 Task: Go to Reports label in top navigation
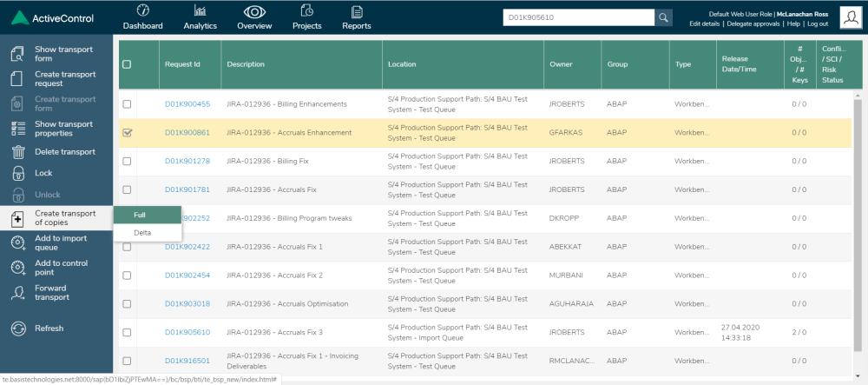point(357,25)
